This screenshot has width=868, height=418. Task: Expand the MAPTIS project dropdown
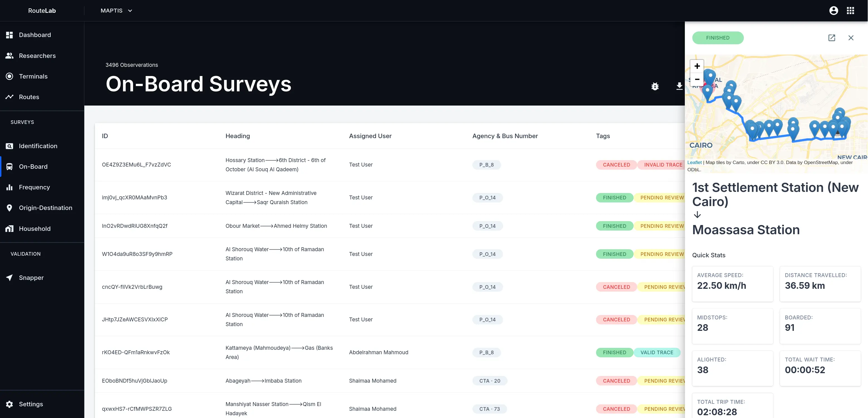coord(116,11)
